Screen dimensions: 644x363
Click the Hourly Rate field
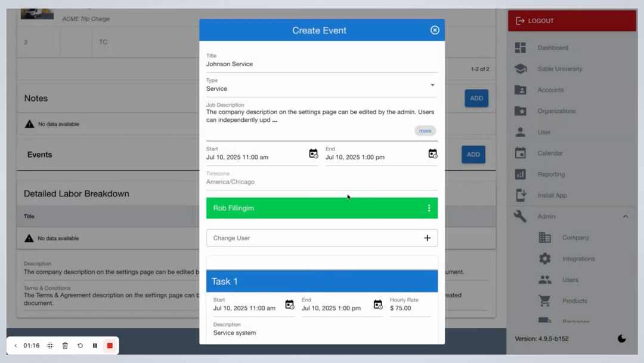point(410,308)
